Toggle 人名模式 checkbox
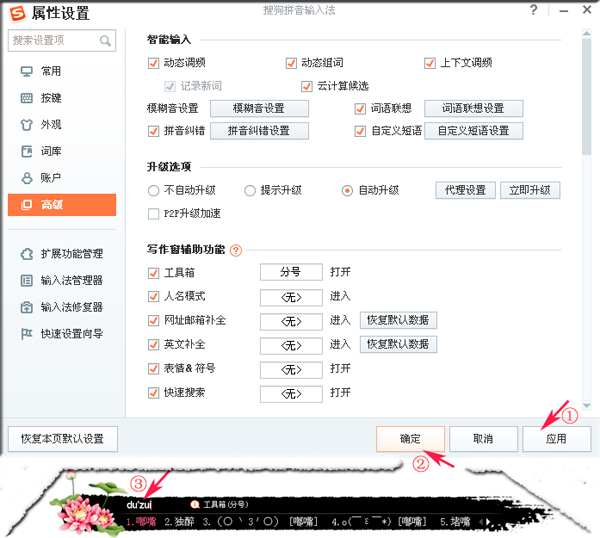This screenshot has height=538, width=600. tap(153, 297)
